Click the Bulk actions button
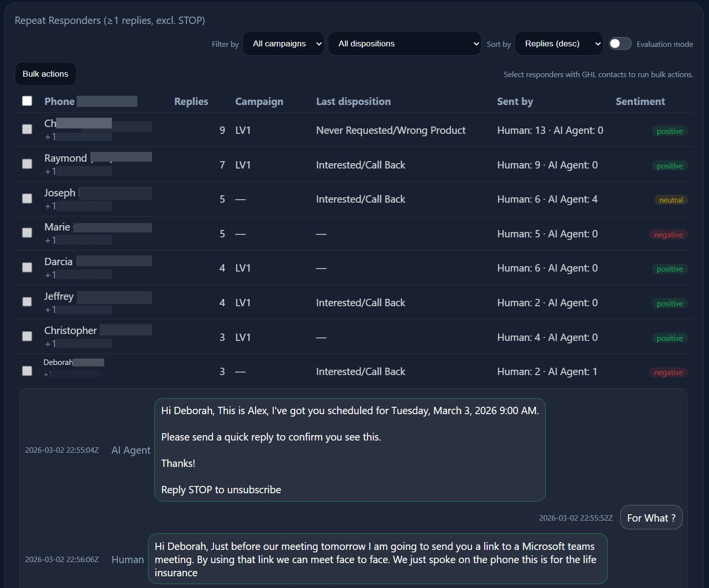Screen dimensions: 709x588 pyautogui.click(x=45, y=74)
